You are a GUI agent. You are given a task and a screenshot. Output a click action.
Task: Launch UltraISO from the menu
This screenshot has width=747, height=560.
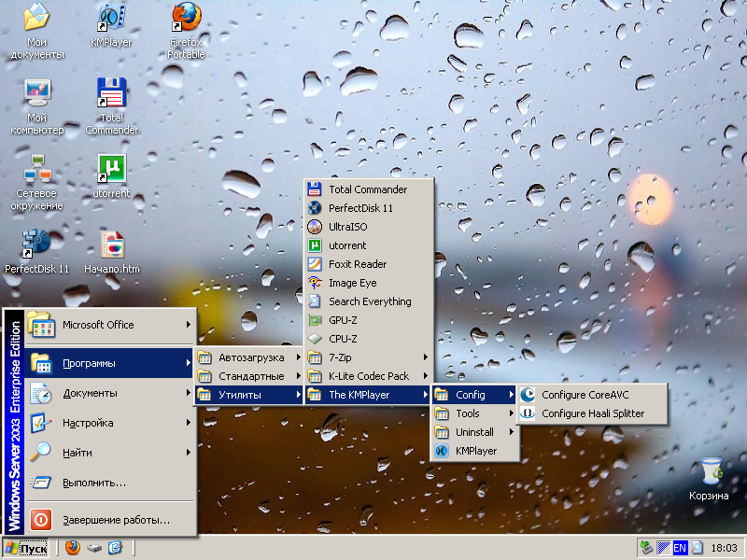pos(369,227)
